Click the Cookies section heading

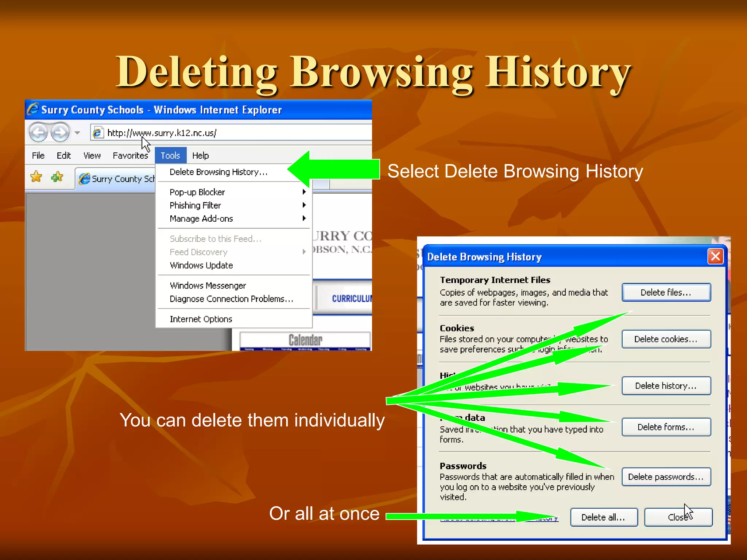coord(457,328)
